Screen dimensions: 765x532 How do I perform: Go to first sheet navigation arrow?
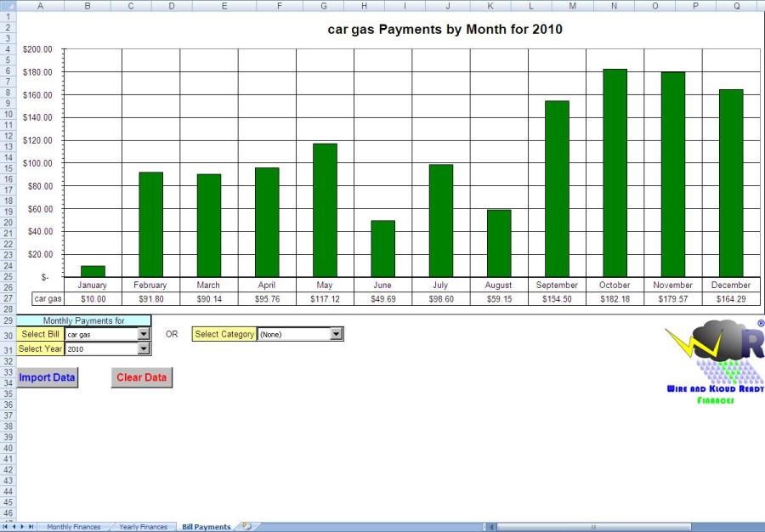pos(7,527)
